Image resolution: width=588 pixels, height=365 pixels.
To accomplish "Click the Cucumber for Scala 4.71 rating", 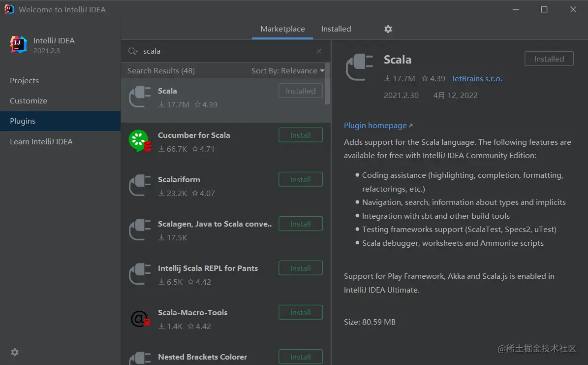I will (203, 149).
